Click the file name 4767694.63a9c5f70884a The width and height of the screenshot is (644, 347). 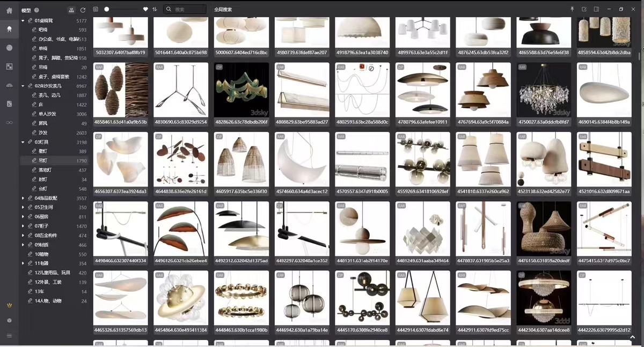[x=484, y=122]
